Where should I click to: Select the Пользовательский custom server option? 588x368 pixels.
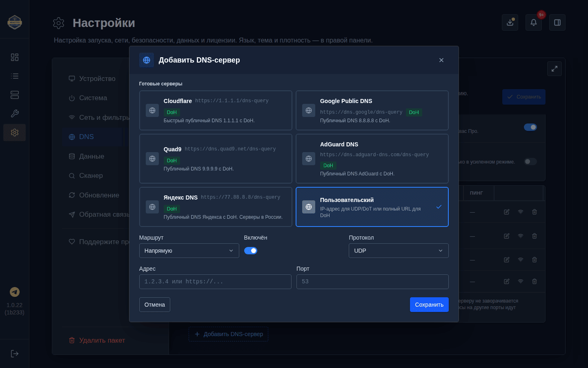(x=372, y=207)
